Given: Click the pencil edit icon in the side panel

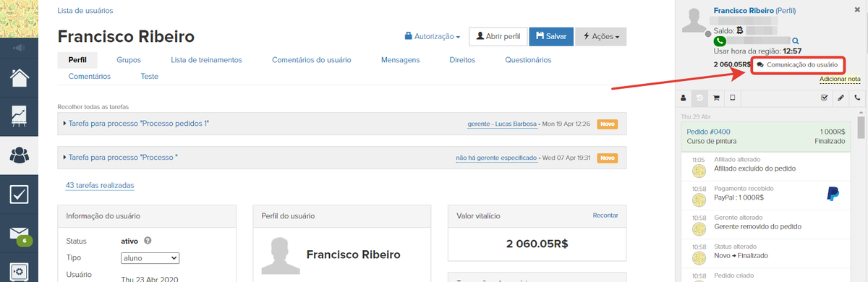Looking at the screenshot, I should pos(841,98).
